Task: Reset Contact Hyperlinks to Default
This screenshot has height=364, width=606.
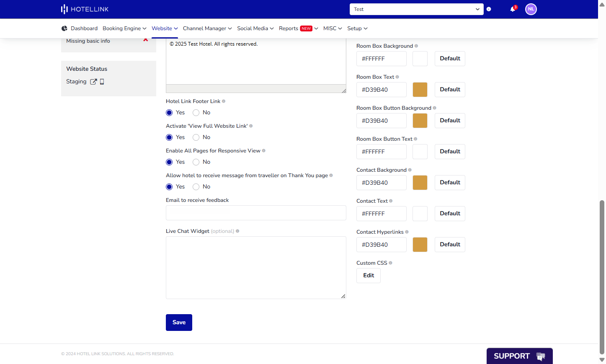Action: [450, 245]
